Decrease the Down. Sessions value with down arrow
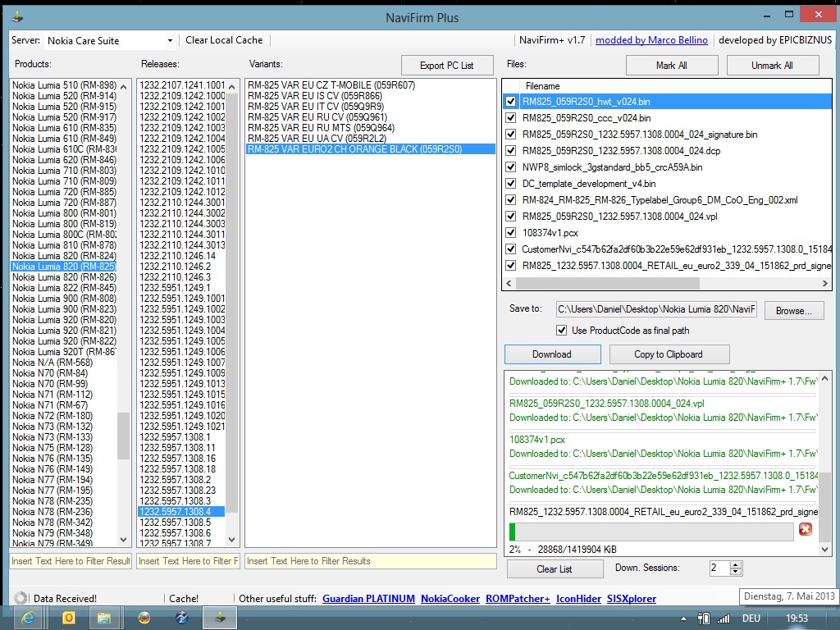This screenshot has width=840, height=630. click(736, 572)
